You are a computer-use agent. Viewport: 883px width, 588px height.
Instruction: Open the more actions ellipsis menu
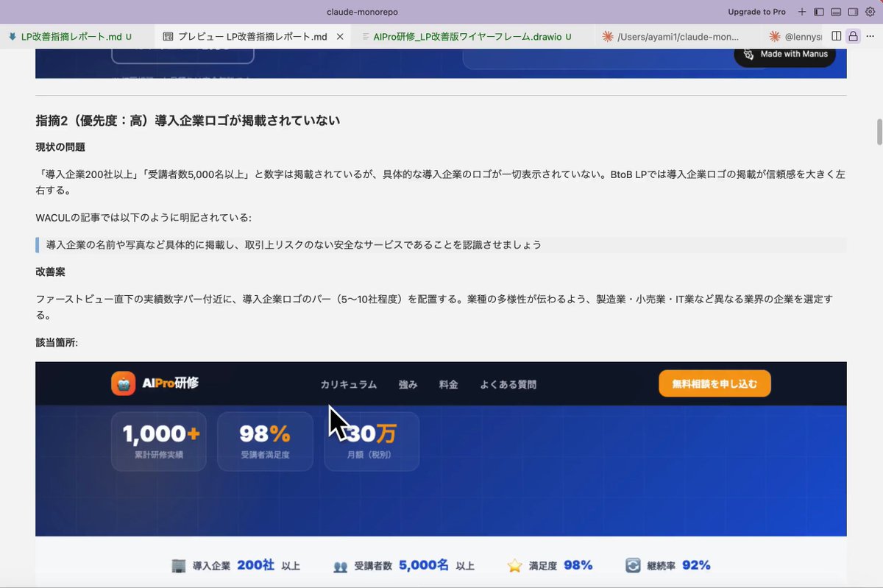[x=870, y=36]
